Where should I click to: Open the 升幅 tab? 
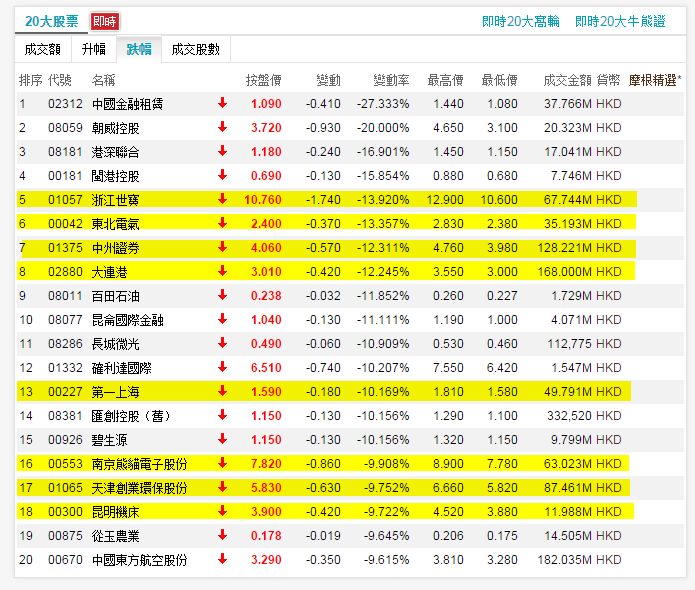coord(93,49)
